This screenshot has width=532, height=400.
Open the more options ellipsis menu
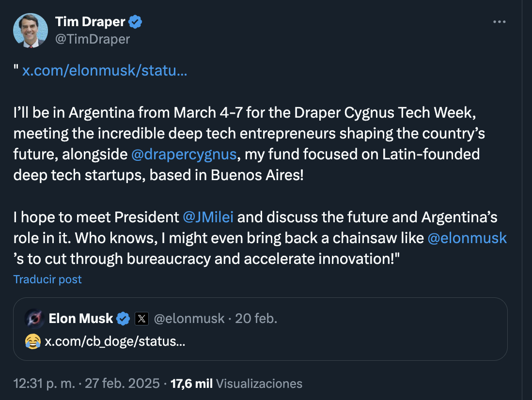[500, 22]
